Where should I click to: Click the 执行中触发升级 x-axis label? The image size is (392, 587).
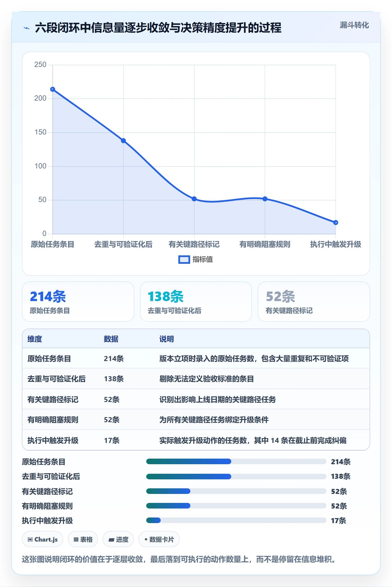coord(336,244)
